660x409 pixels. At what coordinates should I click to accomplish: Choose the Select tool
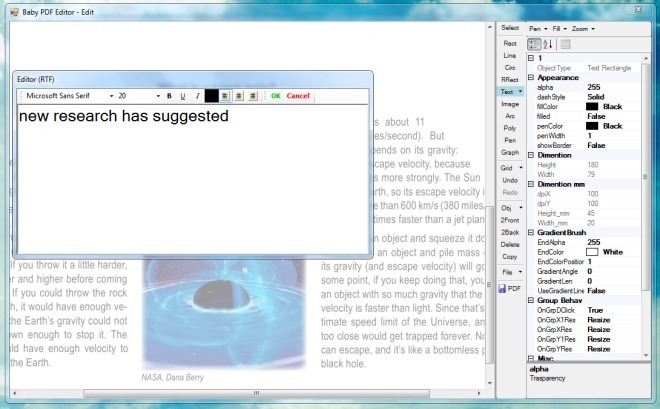pyautogui.click(x=510, y=28)
